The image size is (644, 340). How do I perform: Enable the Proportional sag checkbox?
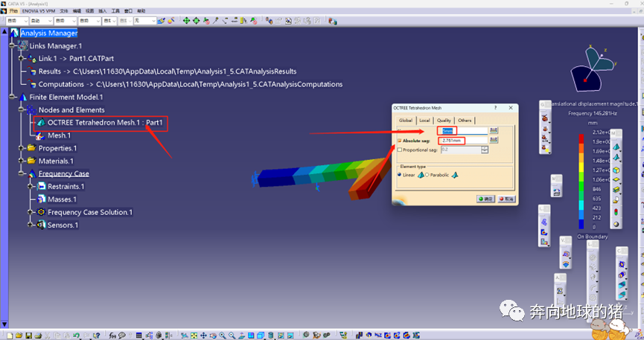399,150
